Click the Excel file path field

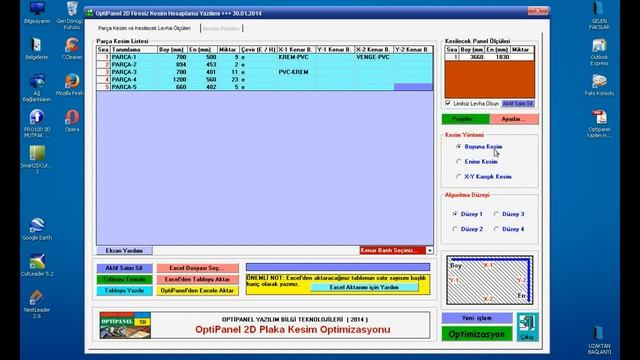point(338,267)
